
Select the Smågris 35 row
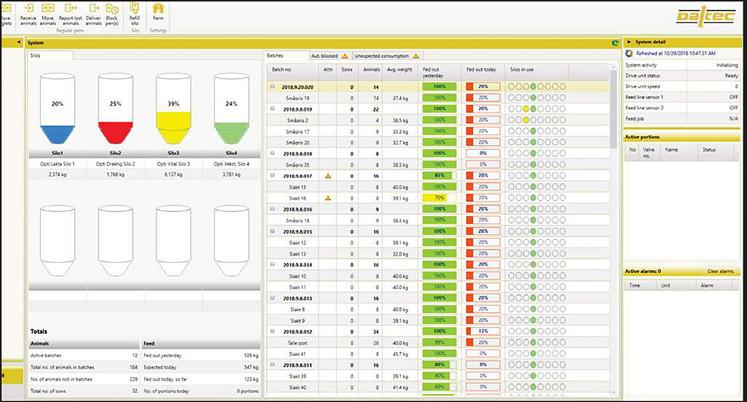click(438, 165)
